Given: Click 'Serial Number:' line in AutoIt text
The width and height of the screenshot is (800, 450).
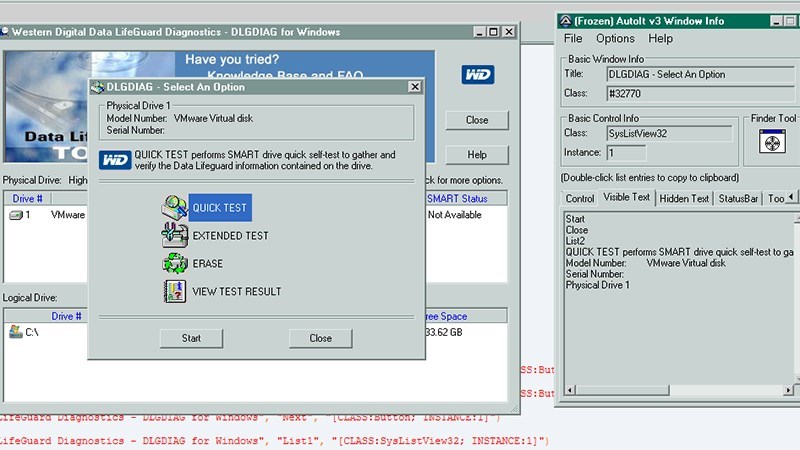Looking at the screenshot, I should [595, 274].
